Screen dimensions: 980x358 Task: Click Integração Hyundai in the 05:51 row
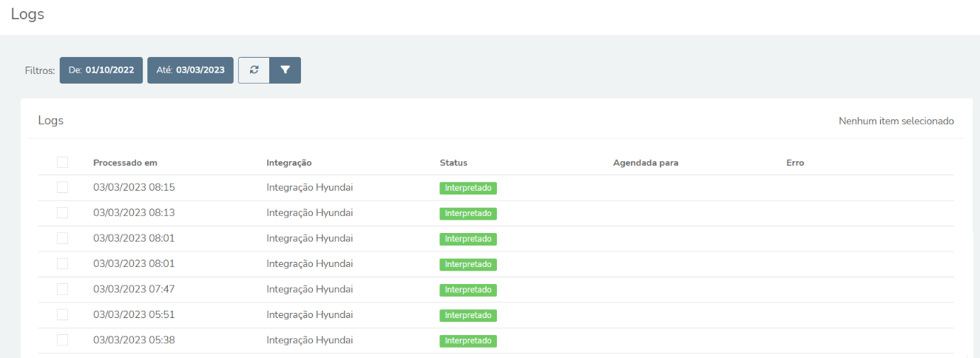tap(309, 314)
